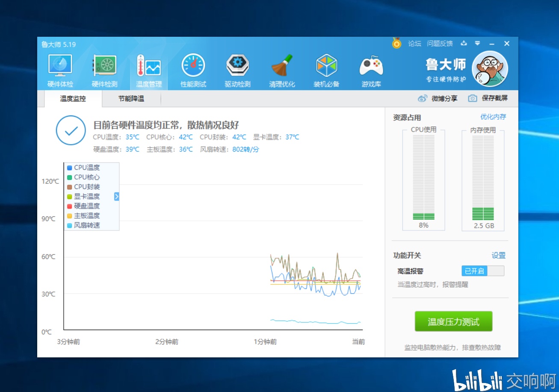Click the gold medal icon in title bar

tap(397, 43)
